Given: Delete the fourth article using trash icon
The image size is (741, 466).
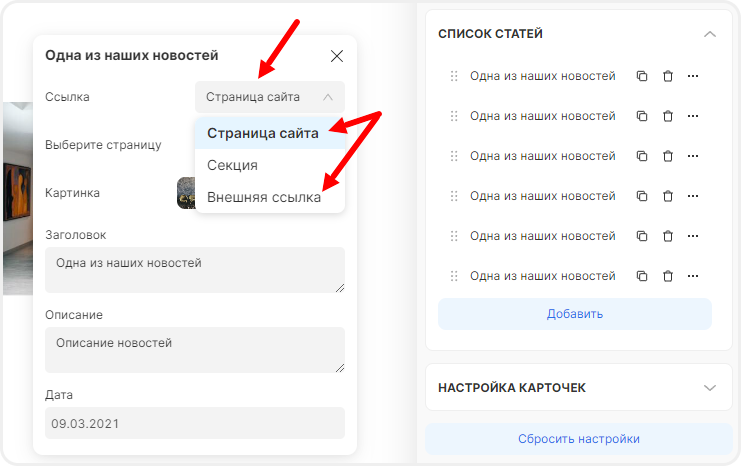Looking at the screenshot, I should [x=668, y=196].
